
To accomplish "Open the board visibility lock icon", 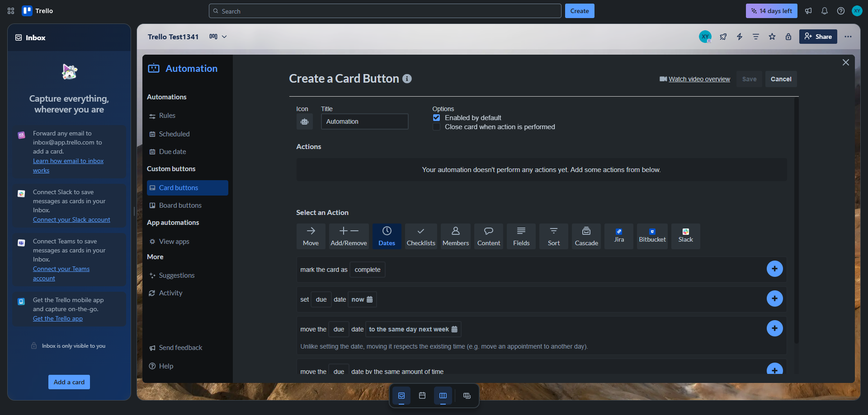I will (788, 37).
